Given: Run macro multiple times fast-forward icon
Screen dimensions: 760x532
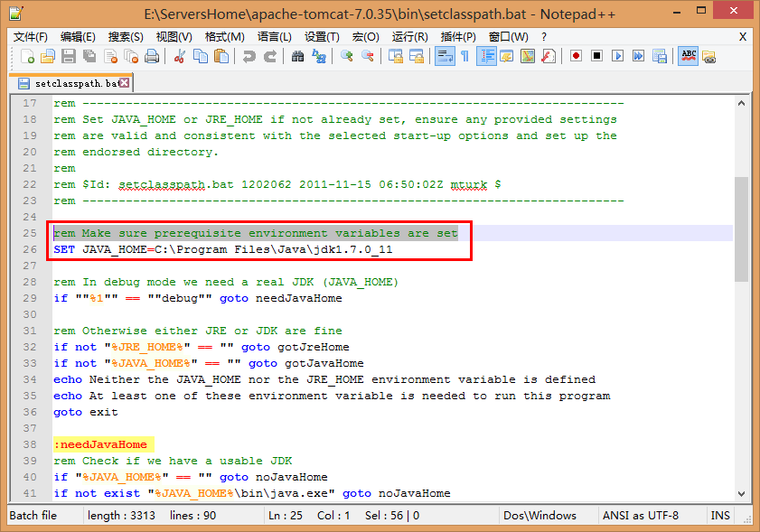Looking at the screenshot, I should point(638,56).
